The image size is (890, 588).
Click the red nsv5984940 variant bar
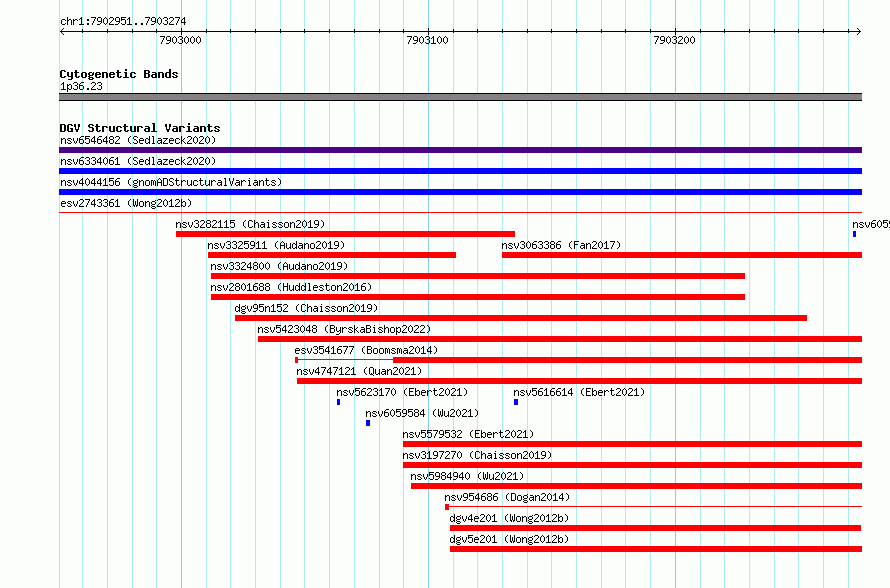(x=636, y=486)
